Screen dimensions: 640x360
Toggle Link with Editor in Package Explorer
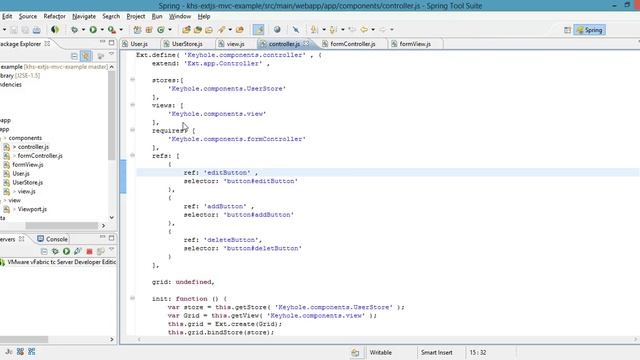(x=86, y=56)
